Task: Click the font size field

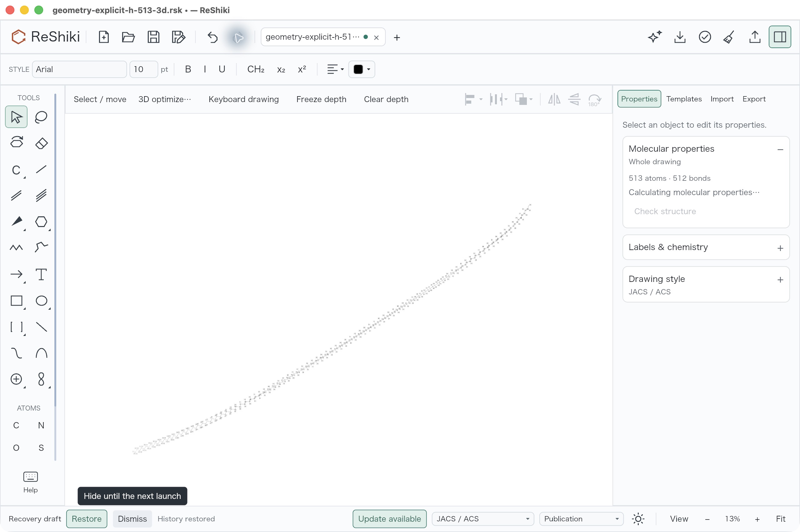Action: (143, 69)
